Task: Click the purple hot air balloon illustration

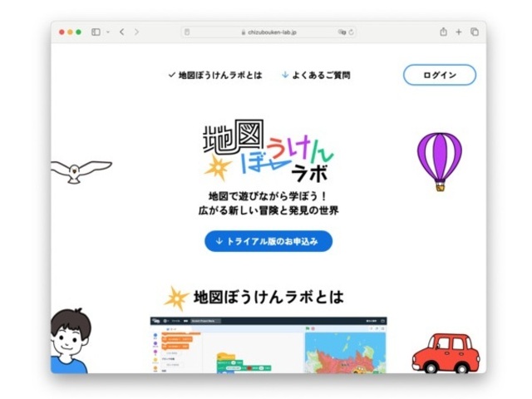Action: click(440, 162)
